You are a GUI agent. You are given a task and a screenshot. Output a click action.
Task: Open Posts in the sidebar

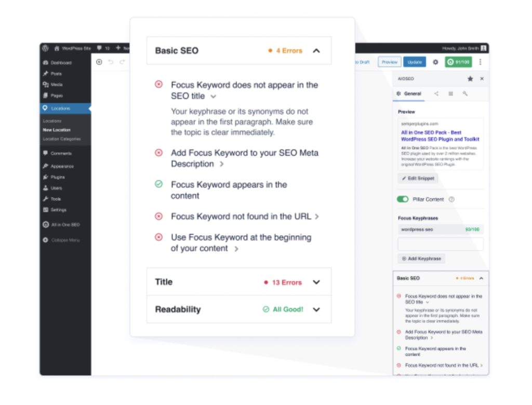coord(52,74)
